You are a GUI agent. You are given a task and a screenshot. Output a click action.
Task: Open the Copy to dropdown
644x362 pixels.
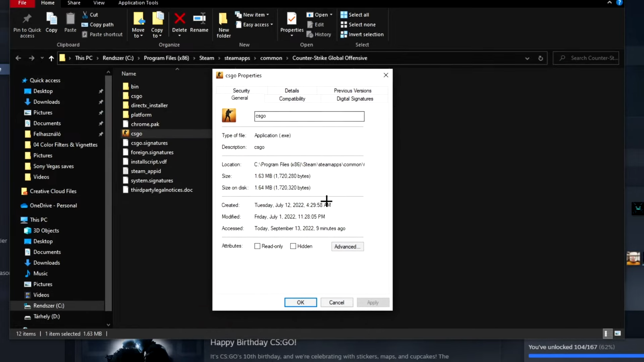coord(157,33)
